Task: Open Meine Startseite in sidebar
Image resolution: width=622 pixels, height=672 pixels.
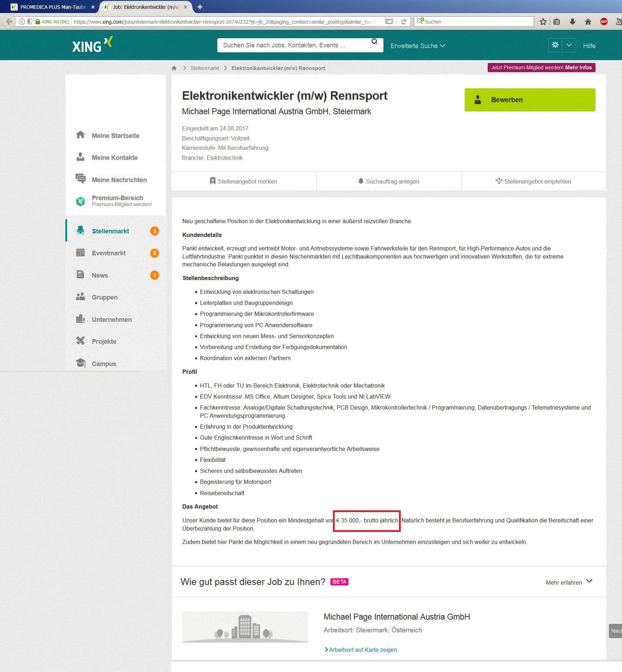Action: (116, 135)
